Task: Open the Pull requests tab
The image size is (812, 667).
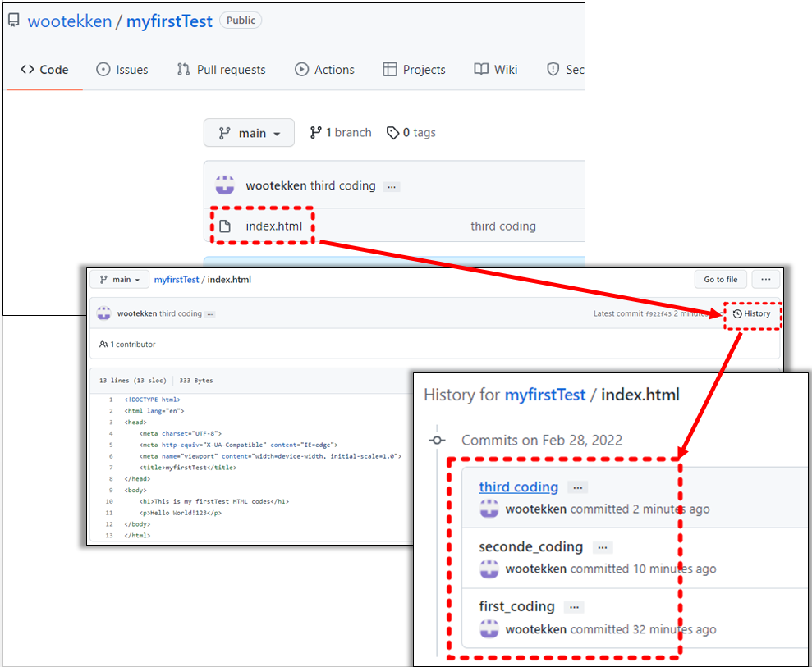Action: click(x=221, y=70)
